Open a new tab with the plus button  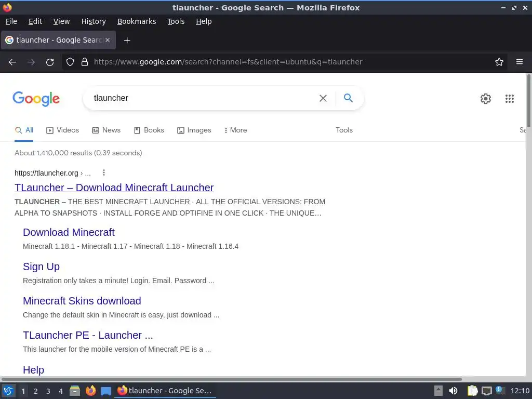pyautogui.click(x=127, y=41)
